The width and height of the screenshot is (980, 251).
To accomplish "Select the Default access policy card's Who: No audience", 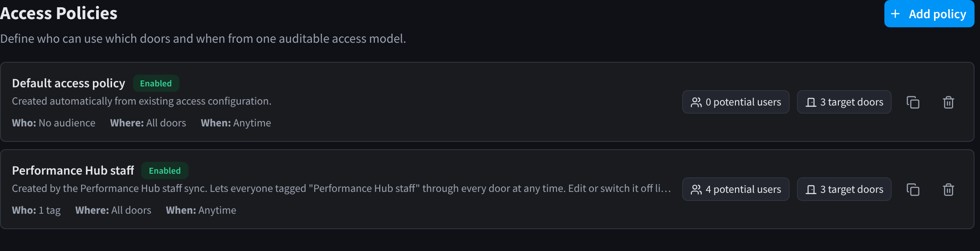I will pyautogui.click(x=54, y=123).
